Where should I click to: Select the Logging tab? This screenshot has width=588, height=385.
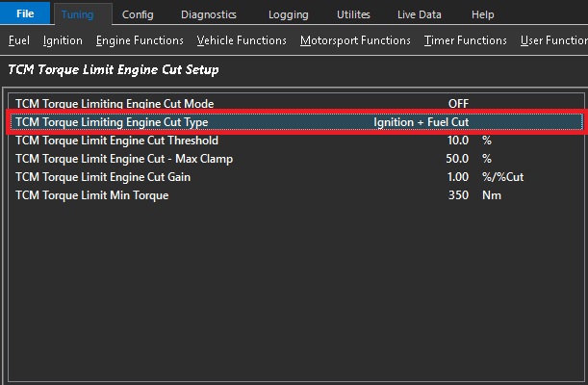point(289,14)
